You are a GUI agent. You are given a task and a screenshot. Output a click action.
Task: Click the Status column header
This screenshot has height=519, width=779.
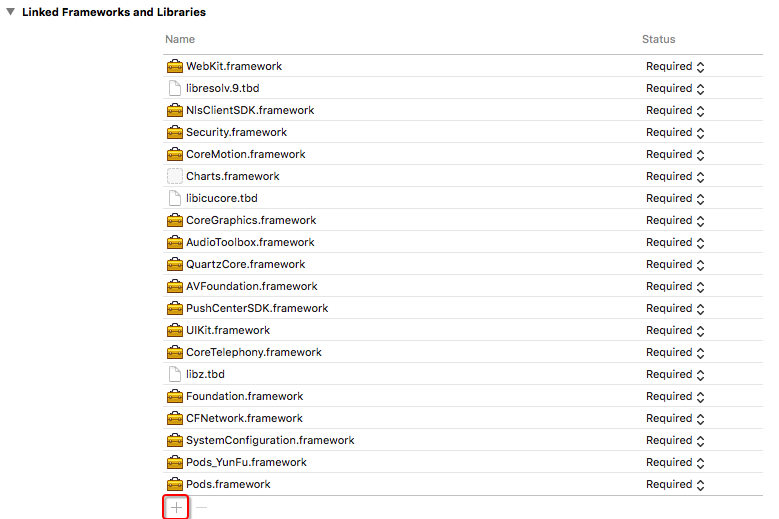click(x=658, y=39)
